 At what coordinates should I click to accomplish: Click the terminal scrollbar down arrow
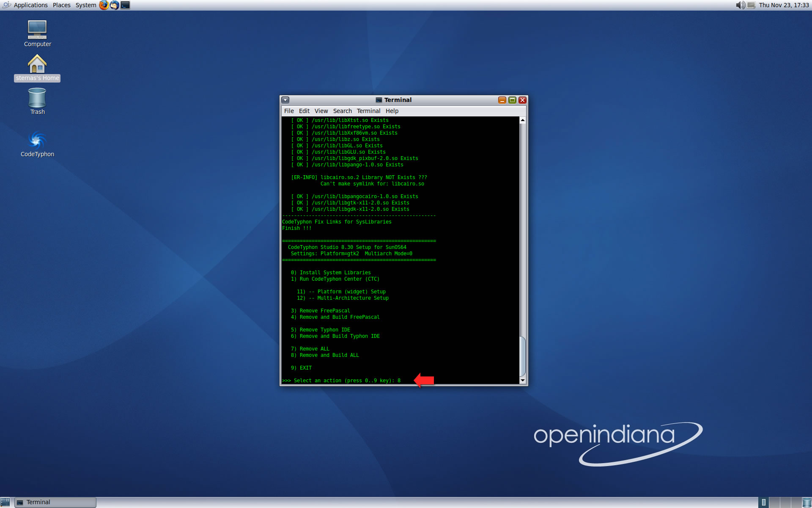523,380
